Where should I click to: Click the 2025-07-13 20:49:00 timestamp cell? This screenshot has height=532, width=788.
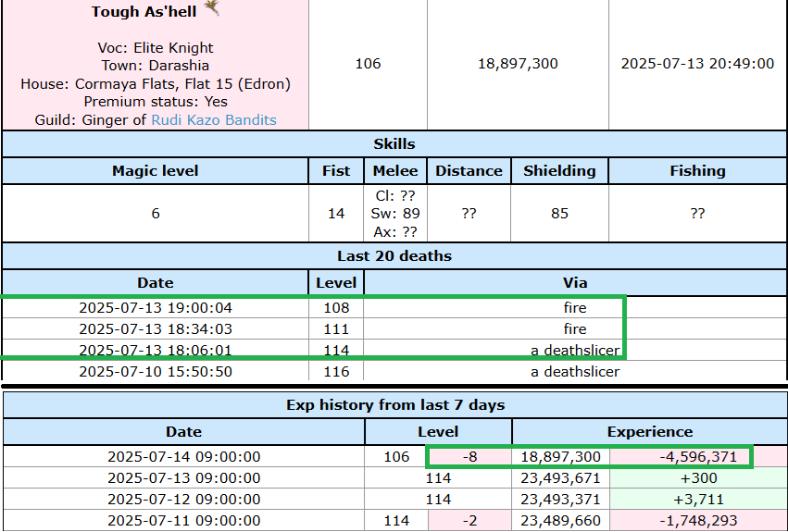click(x=697, y=64)
